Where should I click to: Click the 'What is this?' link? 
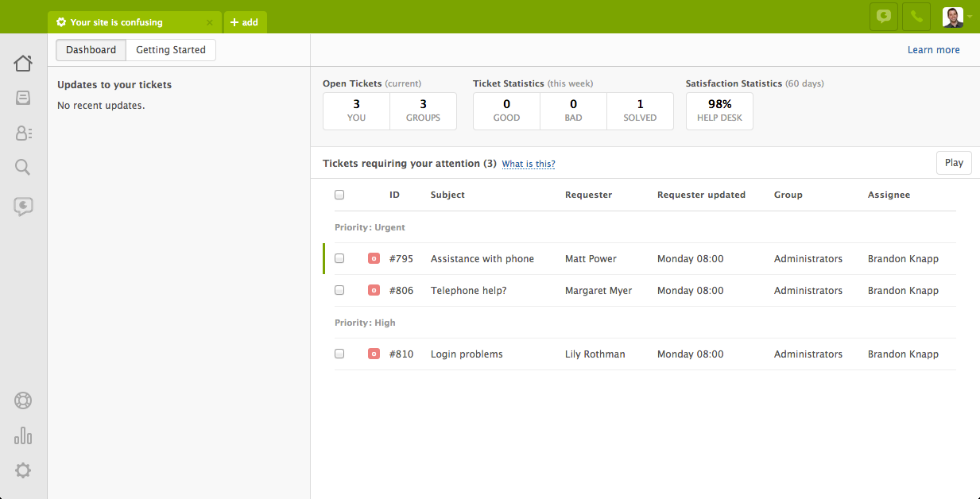pyautogui.click(x=529, y=164)
